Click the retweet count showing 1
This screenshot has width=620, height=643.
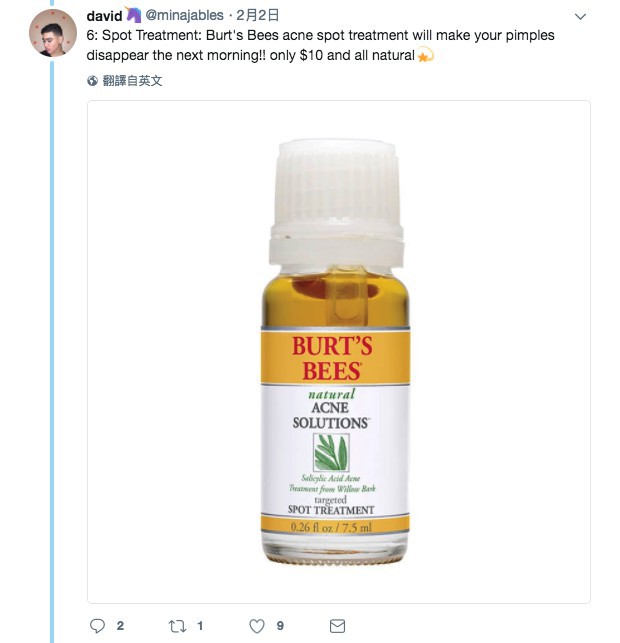tap(200, 626)
